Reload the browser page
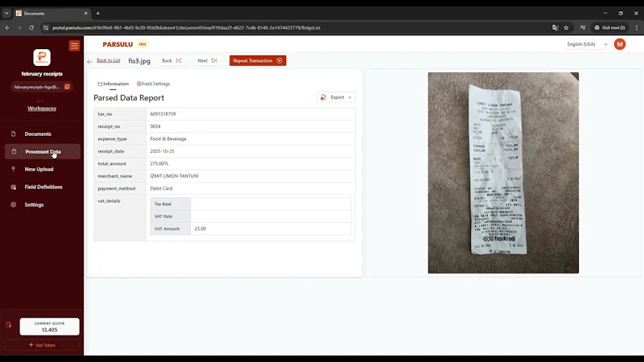This screenshot has width=644, height=362. (31, 27)
